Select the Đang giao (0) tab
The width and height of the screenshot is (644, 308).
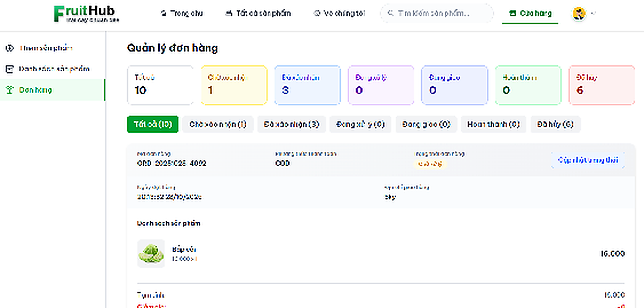pyautogui.click(x=426, y=124)
